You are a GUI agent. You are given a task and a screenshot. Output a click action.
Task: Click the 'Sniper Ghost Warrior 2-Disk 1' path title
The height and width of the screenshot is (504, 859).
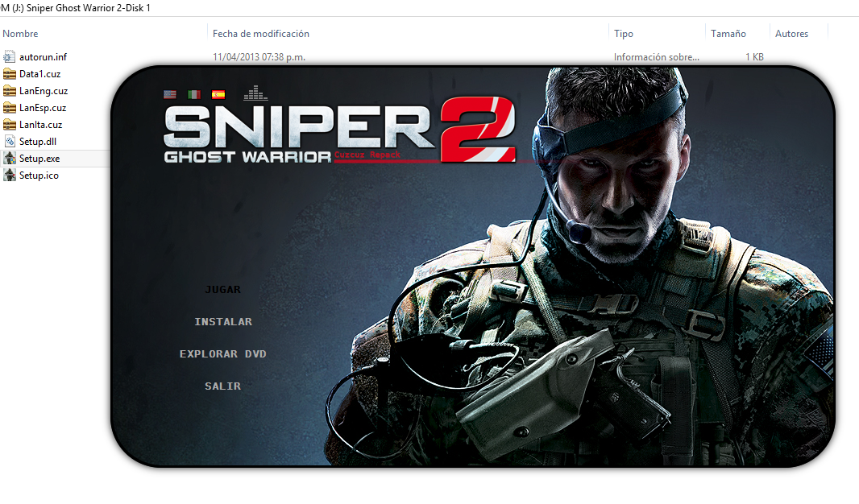click(88, 8)
